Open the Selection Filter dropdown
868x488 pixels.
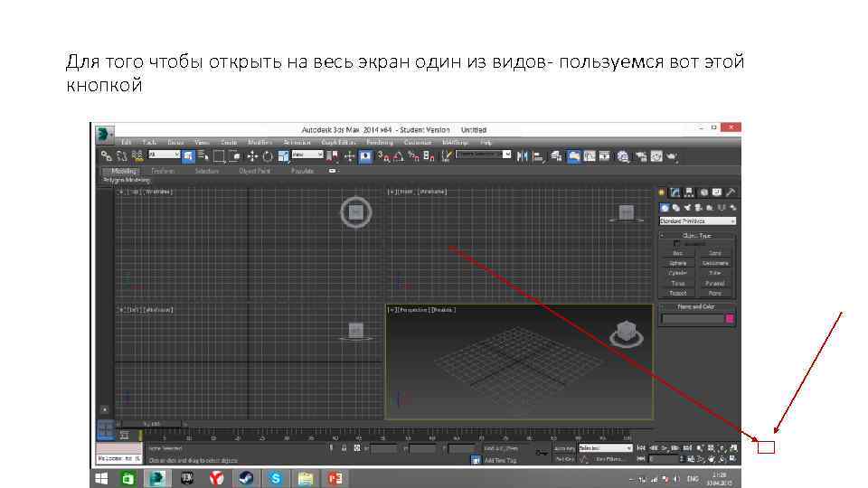(165, 155)
